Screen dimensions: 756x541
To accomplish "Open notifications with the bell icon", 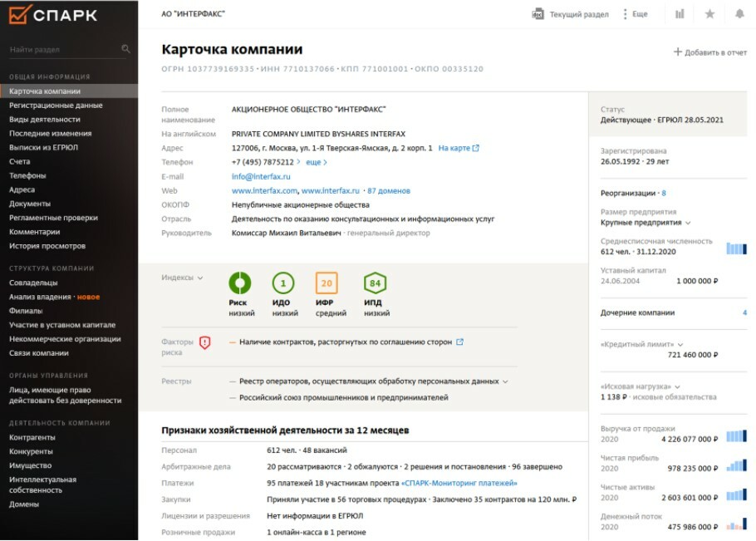I will tap(739, 14).
